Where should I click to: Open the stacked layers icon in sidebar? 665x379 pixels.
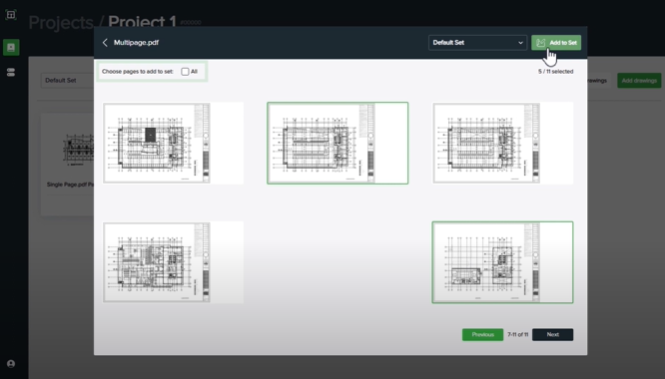click(11, 72)
